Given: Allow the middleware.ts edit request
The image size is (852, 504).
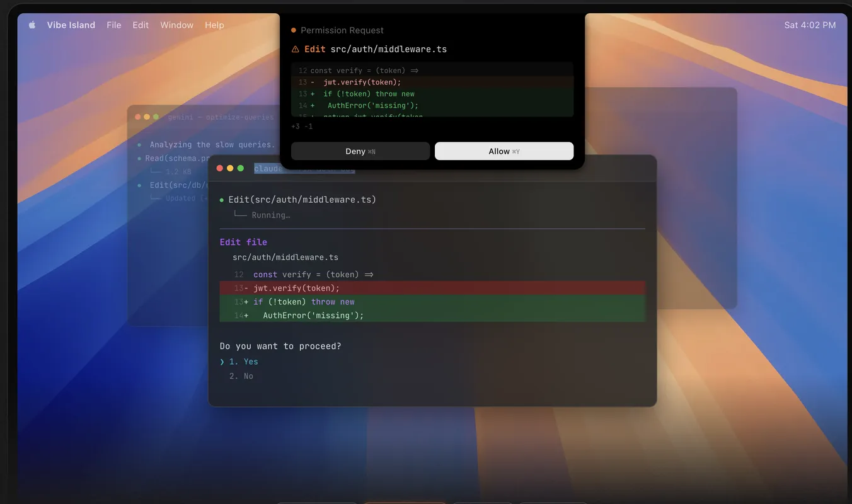Looking at the screenshot, I should (504, 151).
